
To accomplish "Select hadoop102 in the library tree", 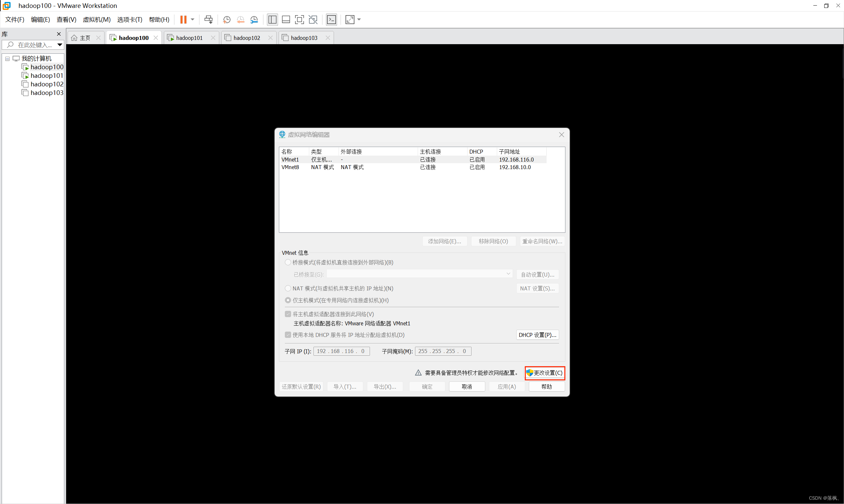I will click(x=47, y=84).
